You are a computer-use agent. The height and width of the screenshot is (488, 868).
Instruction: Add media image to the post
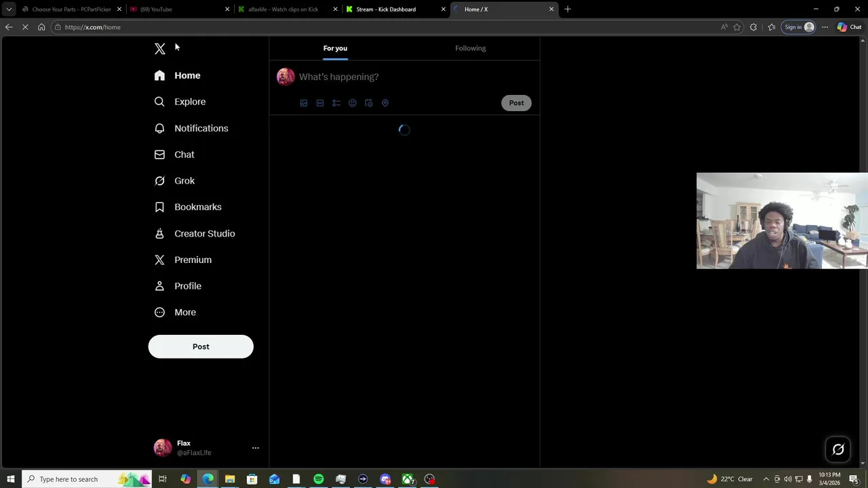pos(304,103)
